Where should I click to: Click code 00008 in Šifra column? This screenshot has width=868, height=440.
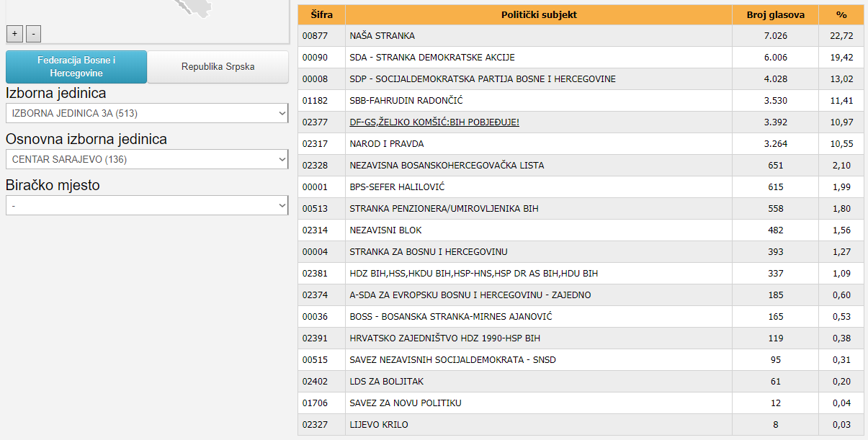(314, 79)
